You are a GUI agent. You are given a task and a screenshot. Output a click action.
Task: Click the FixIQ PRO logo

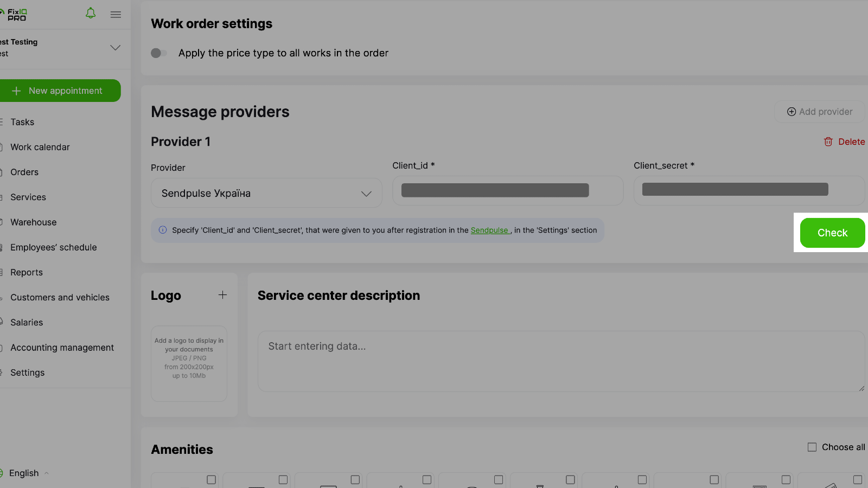click(x=15, y=15)
